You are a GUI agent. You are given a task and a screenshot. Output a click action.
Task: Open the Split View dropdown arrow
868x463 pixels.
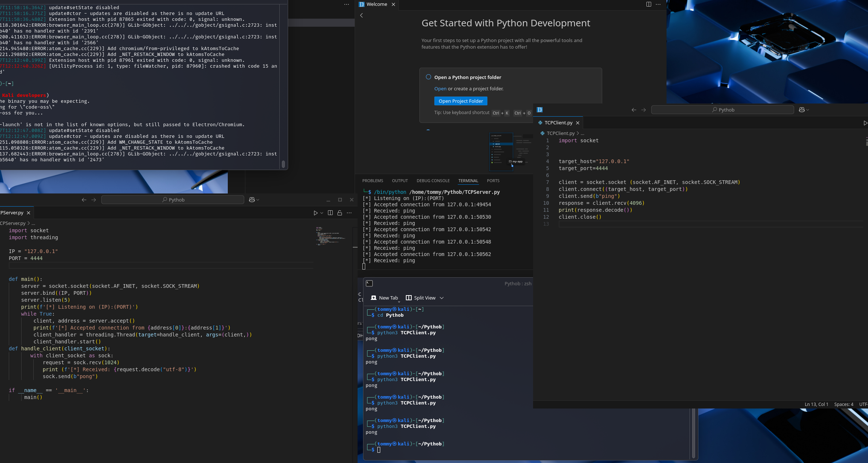click(x=442, y=298)
